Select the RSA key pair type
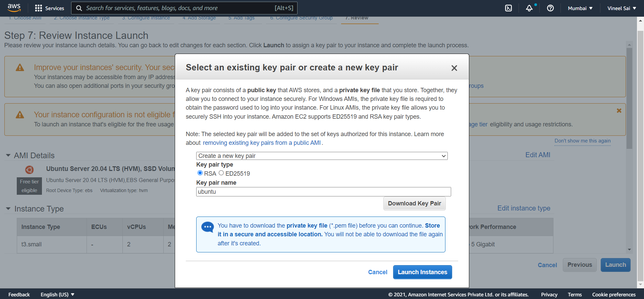 (200, 173)
